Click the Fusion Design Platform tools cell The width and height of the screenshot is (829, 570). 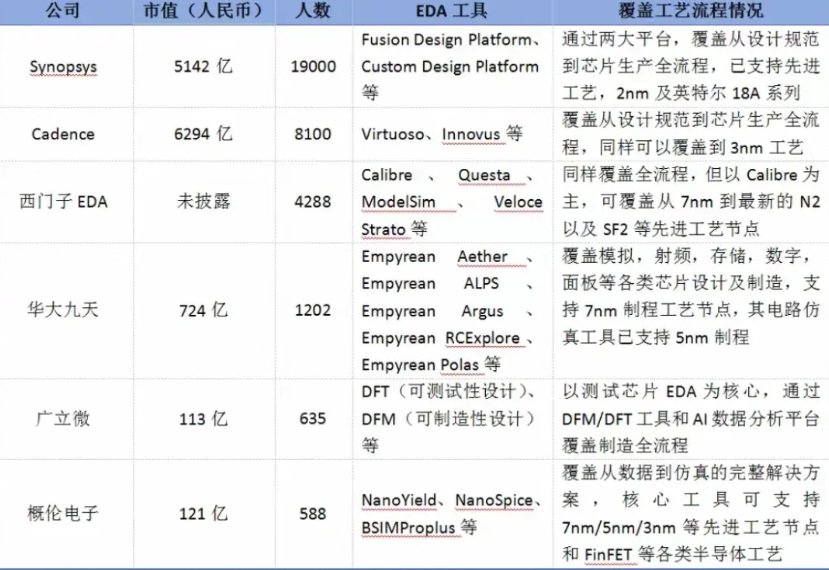452,67
